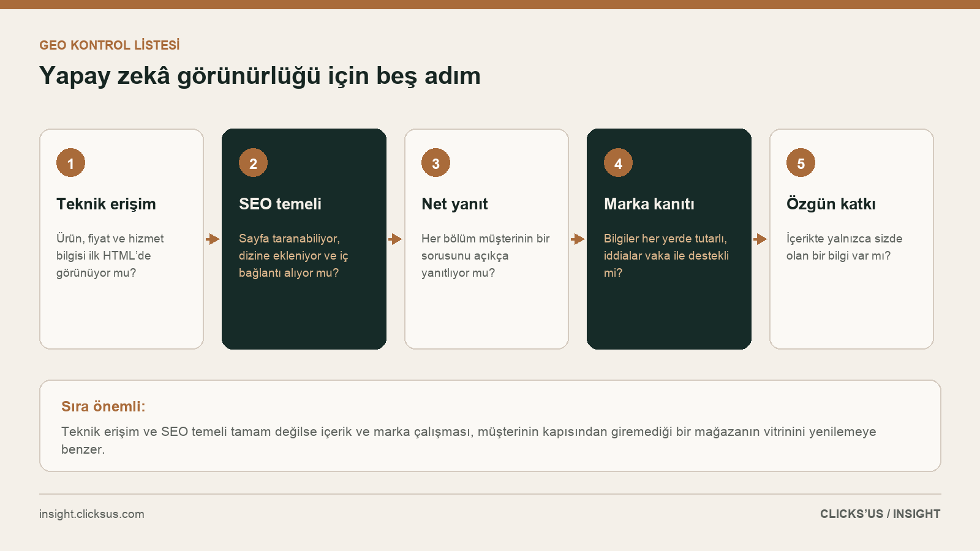
Task: Click the 'GEO KONTROL LİSTESİ' label
Action: 110,45
